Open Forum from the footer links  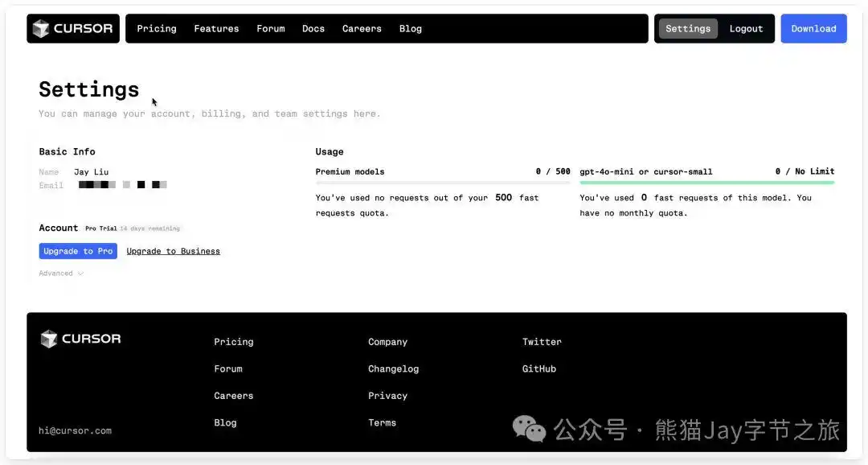(228, 368)
